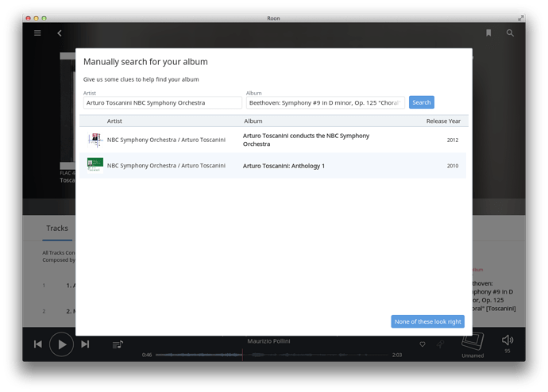Click the Artist column header
Image resolution: width=548 pixels, height=392 pixels.
(114, 121)
